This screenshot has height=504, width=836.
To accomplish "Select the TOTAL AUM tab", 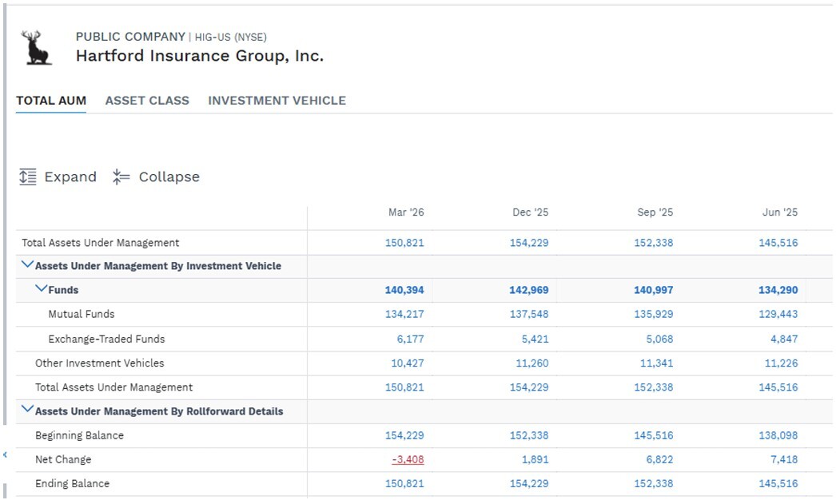I will coord(51,101).
